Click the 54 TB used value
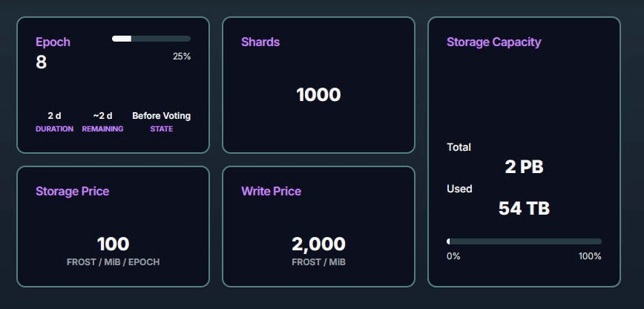644x309 pixels. tap(524, 209)
